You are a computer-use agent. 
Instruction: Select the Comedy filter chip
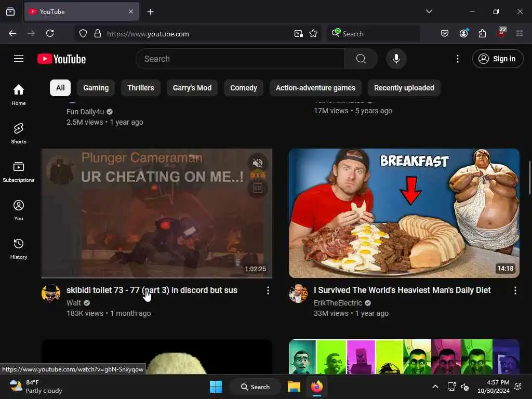[x=244, y=88]
